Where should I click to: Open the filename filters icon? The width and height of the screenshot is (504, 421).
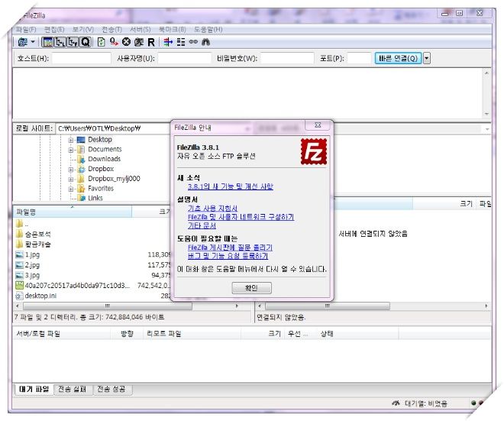168,42
